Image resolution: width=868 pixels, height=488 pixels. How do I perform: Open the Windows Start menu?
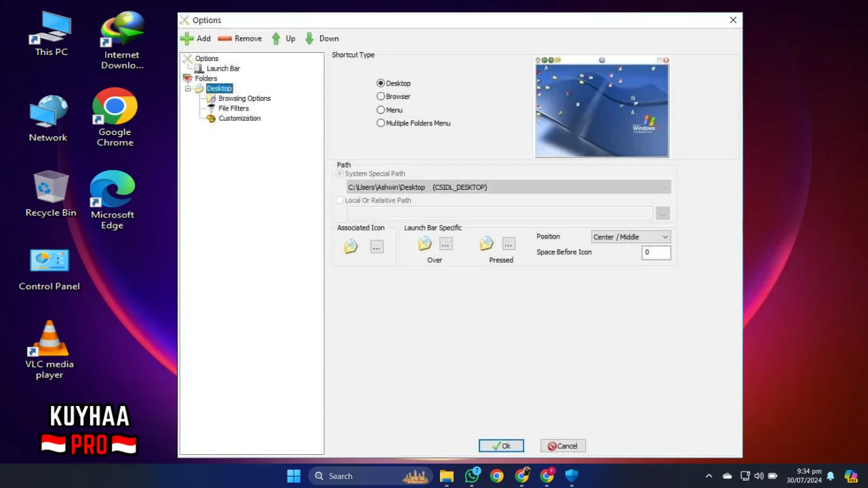click(x=294, y=476)
